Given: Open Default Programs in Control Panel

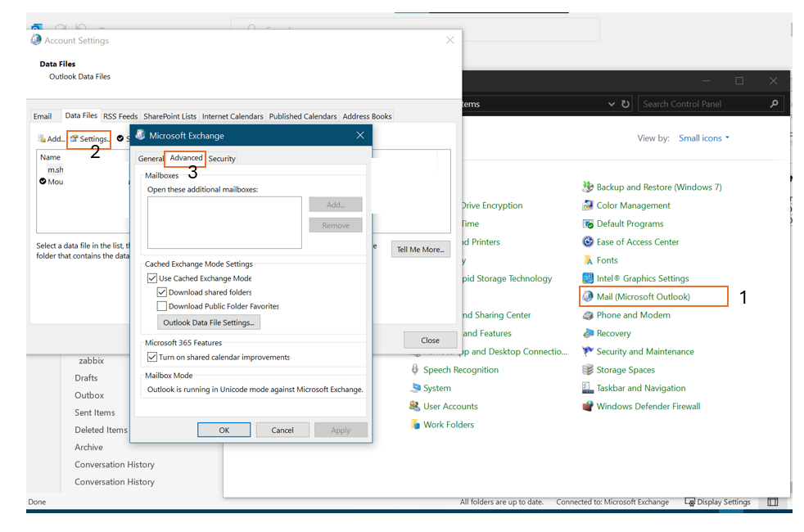Looking at the screenshot, I should click(x=622, y=224).
